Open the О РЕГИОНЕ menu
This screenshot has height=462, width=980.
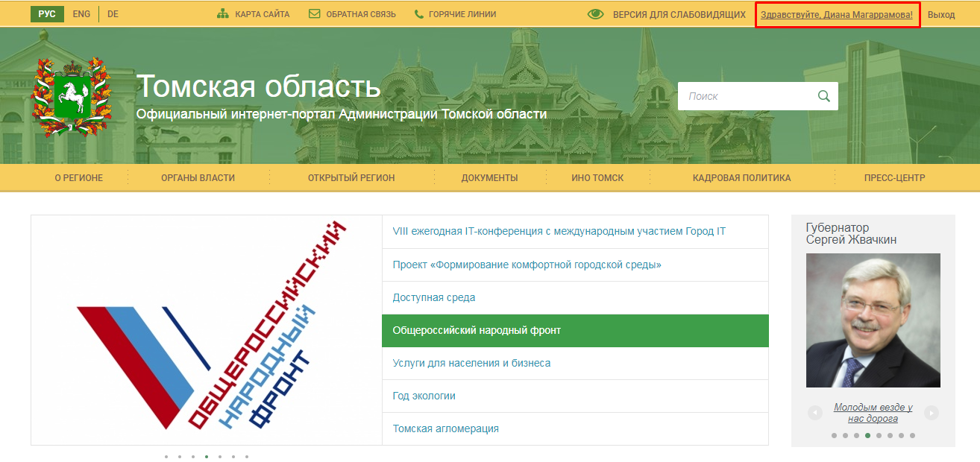coord(79,178)
